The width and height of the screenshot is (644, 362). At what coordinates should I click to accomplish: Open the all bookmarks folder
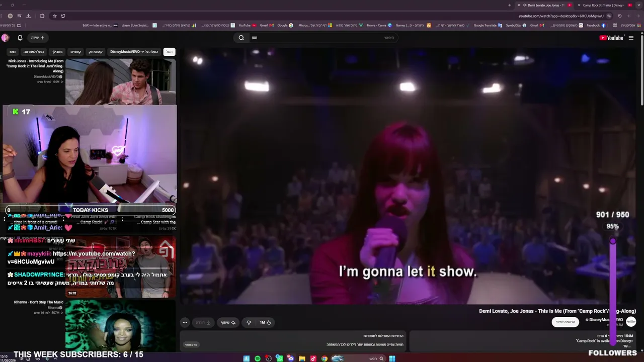(x=11, y=25)
